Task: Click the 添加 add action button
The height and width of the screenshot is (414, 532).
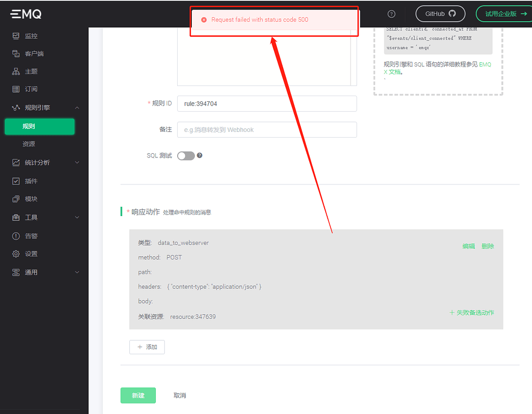Action: (147, 347)
